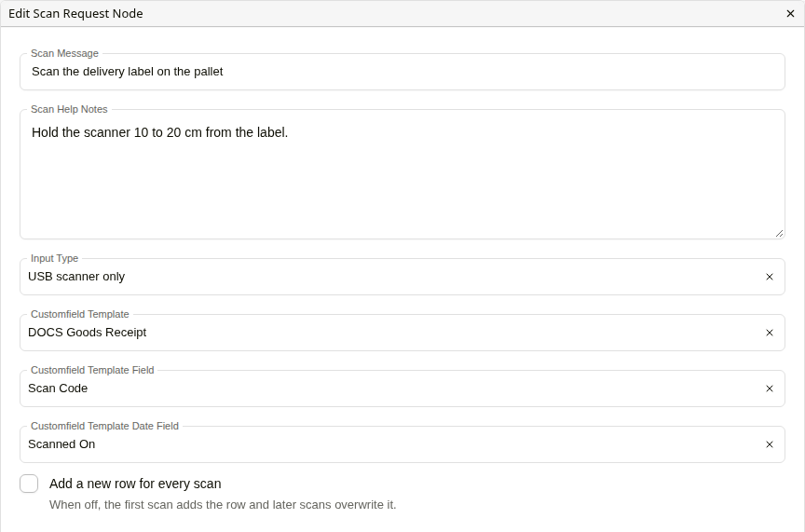This screenshot has width=805, height=532.
Task: Click the 'Add a new row for every scan' label
Action: [x=135, y=484]
